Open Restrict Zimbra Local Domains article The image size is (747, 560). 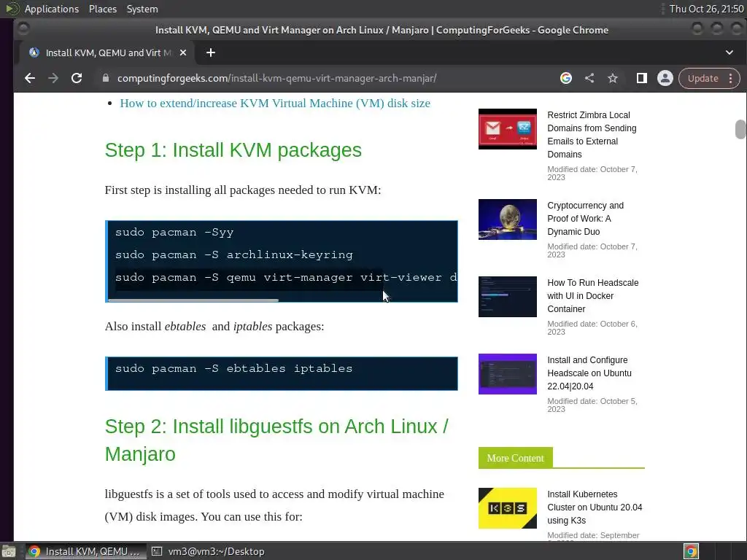(x=592, y=135)
